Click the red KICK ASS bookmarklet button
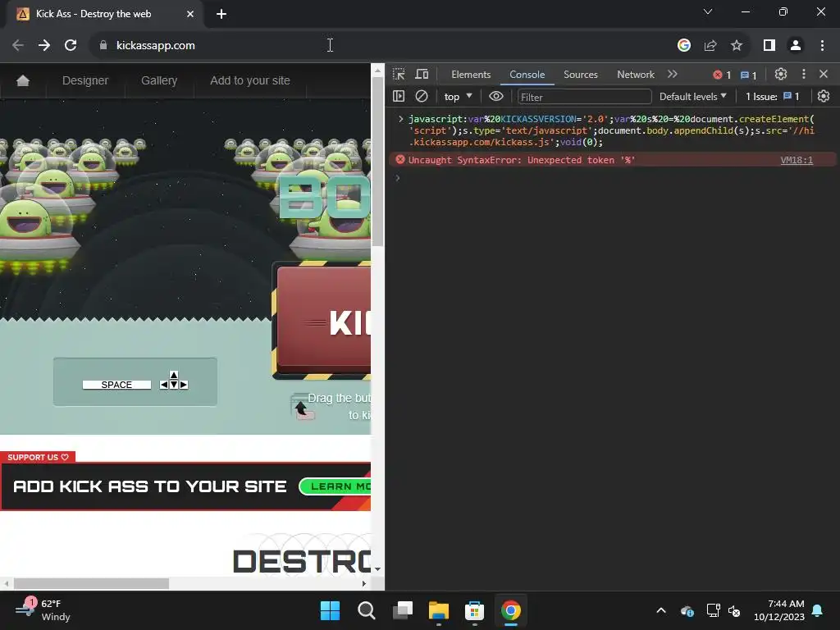 (x=323, y=321)
